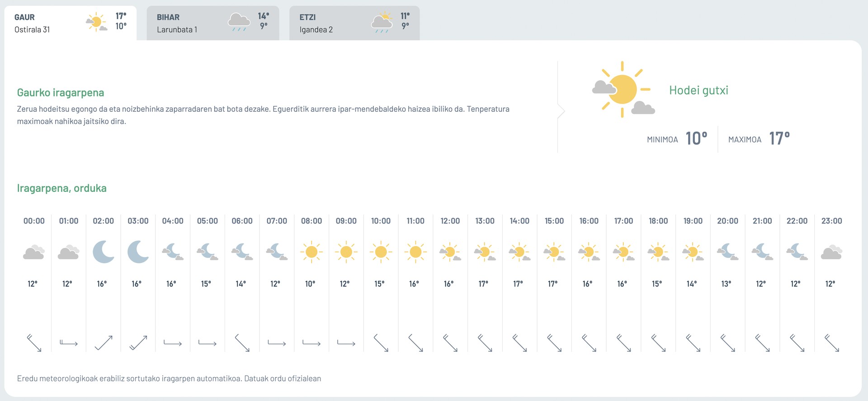This screenshot has width=868, height=401.
Task: Switch to the BIHAR Larunbata 1 tab
Action: click(x=213, y=23)
